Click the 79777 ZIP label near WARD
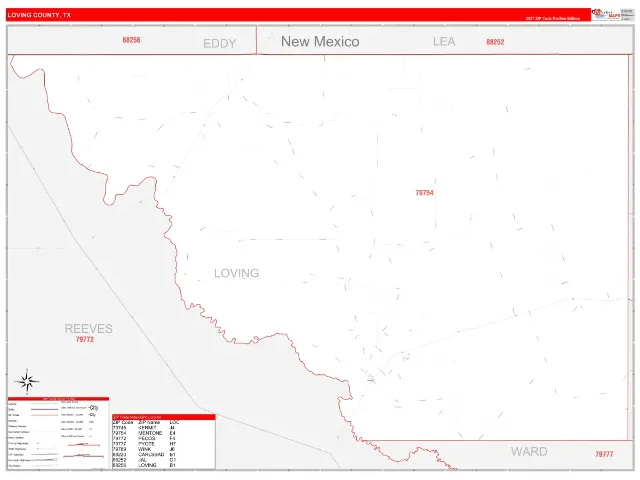This screenshot has width=640, height=480. [604, 454]
